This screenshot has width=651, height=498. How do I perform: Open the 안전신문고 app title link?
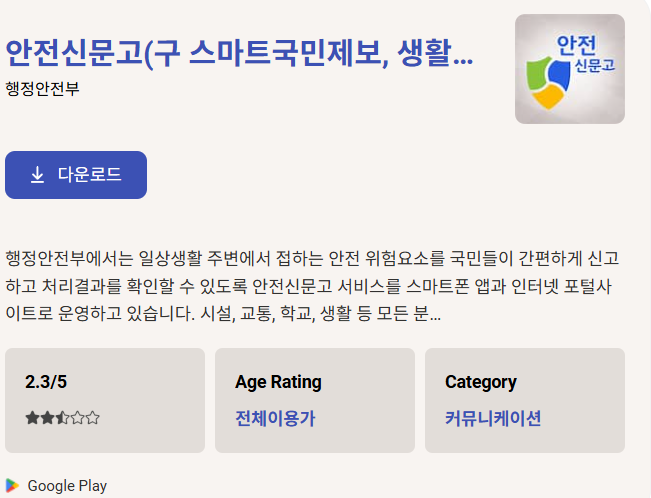click(239, 53)
